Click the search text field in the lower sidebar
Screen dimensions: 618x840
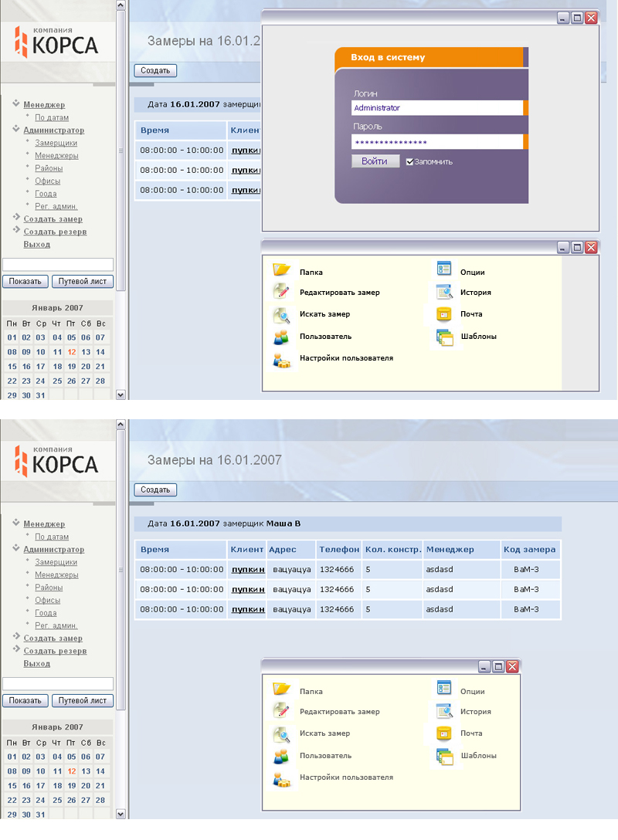coord(58,684)
